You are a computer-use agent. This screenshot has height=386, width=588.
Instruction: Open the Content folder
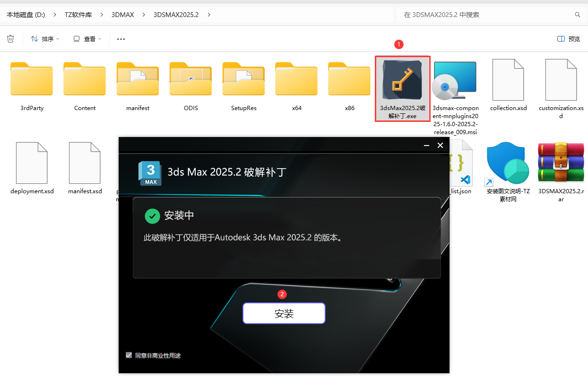point(85,78)
